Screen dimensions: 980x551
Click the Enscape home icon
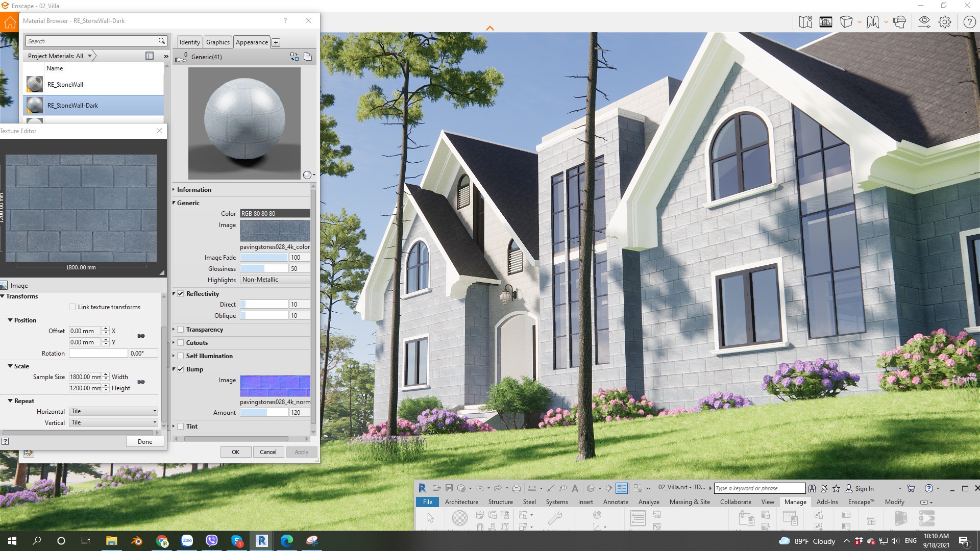point(9,22)
